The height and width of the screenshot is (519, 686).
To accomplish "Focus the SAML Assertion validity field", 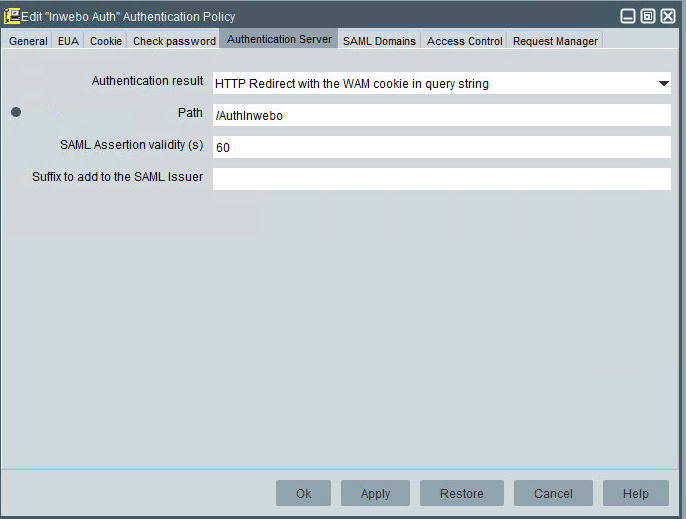I will pyautogui.click(x=441, y=147).
